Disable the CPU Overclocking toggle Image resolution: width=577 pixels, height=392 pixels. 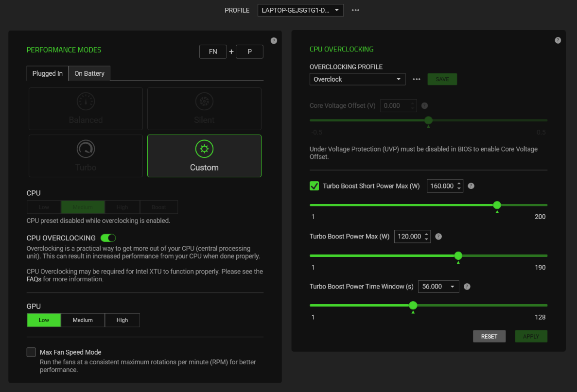pyautogui.click(x=108, y=238)
